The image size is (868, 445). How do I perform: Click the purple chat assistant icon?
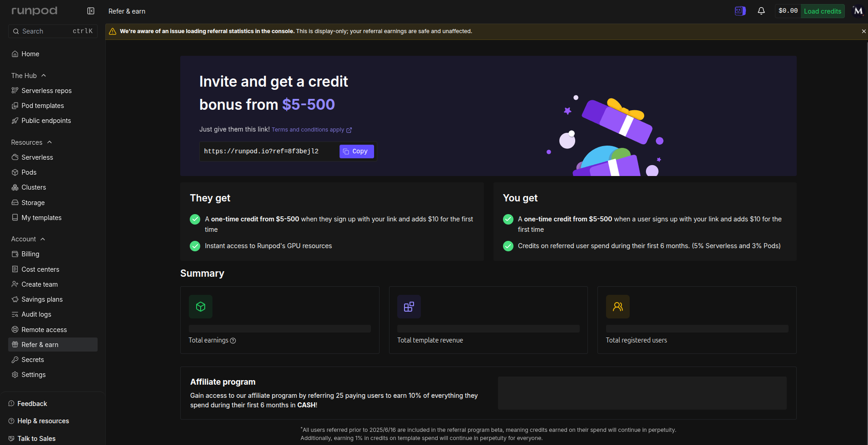tap(740, 11)
